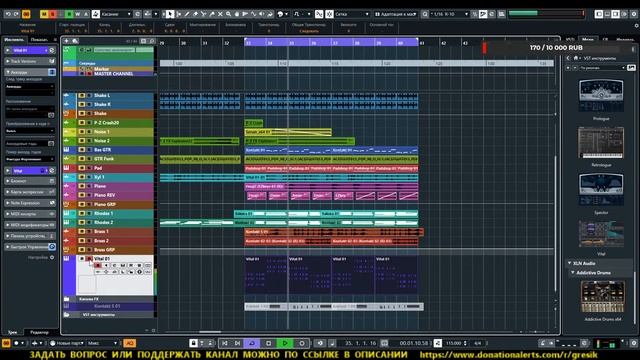The width and height of the screenshot is (640, 360).
Task: Click the orange AQ auto-quantize button
Action: [129, 343]
